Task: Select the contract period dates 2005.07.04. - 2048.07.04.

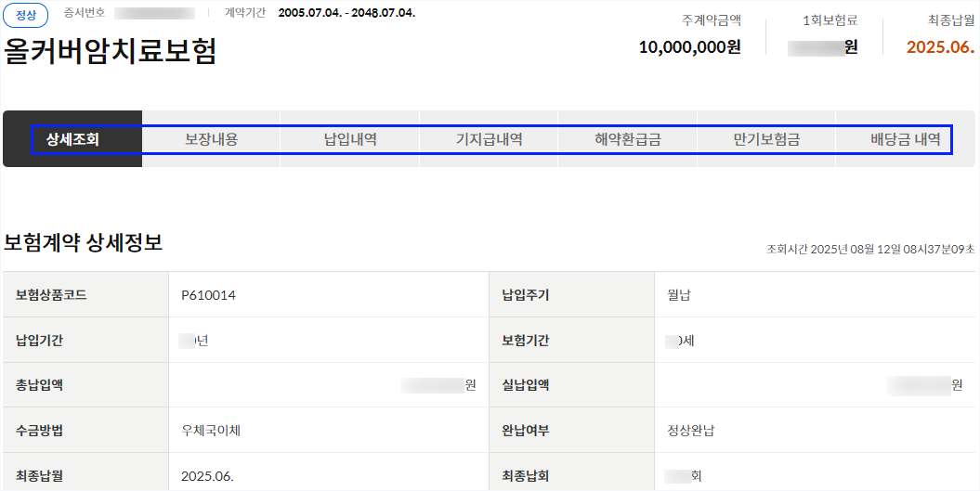Action: point(346,12)
